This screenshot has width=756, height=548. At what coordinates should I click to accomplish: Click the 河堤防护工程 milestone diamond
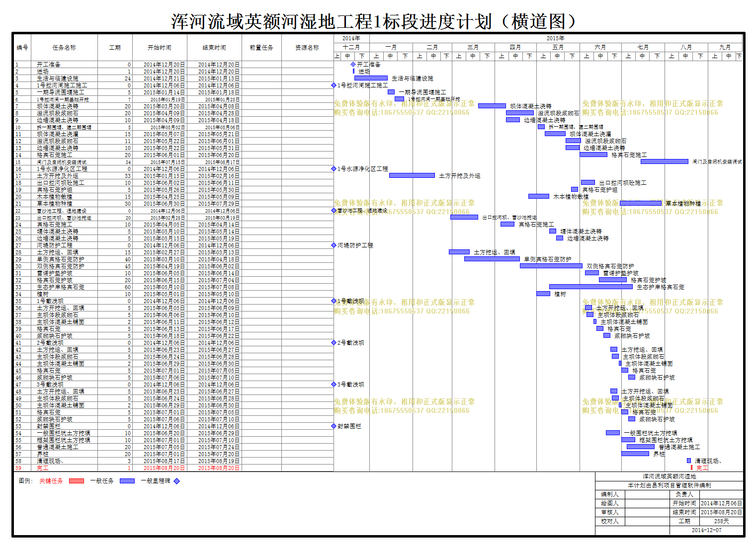click(x=334, y=245)
